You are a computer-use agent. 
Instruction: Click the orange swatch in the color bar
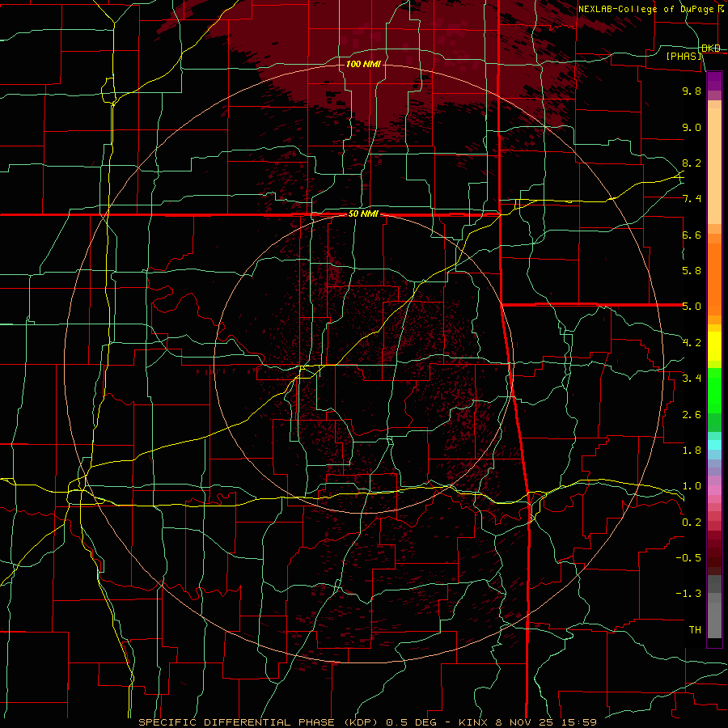pyautogui.click(x=714, y=279)
